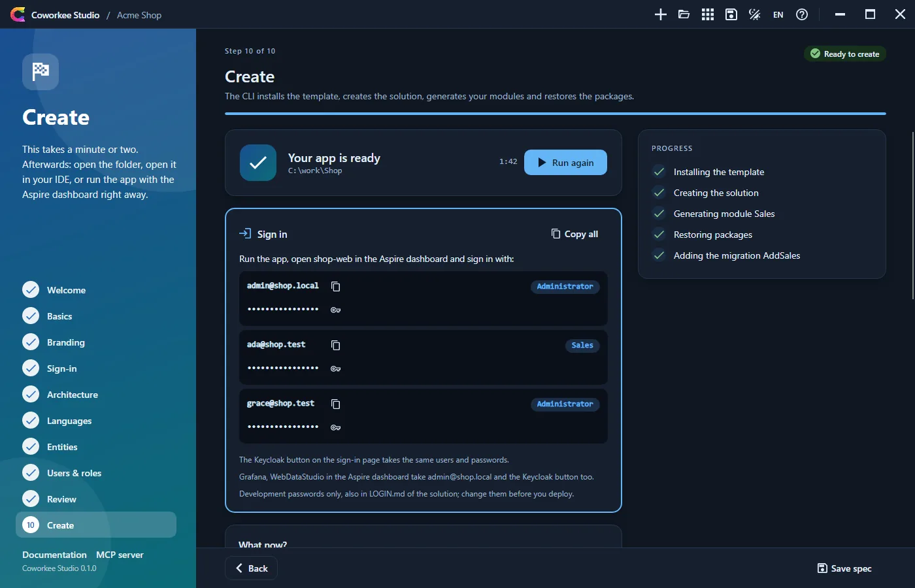Image resolution: width=915 pixels, height=588 pixels.
Task: Switch to the Sign-in step
Action: (x=96, y=368)
